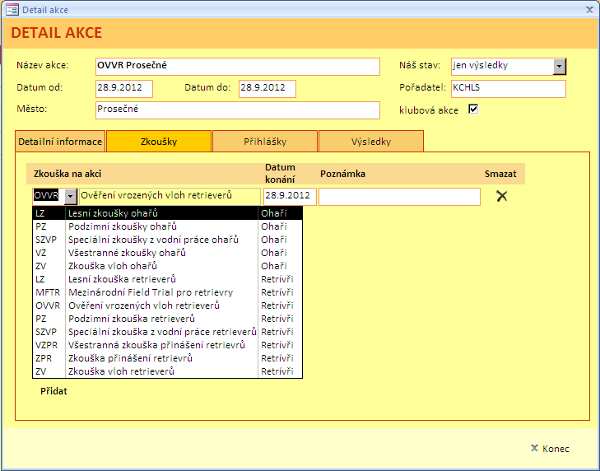The image size is (600, 471).
Task: Select the Zkoušky tab
Action: coord(159,142)
